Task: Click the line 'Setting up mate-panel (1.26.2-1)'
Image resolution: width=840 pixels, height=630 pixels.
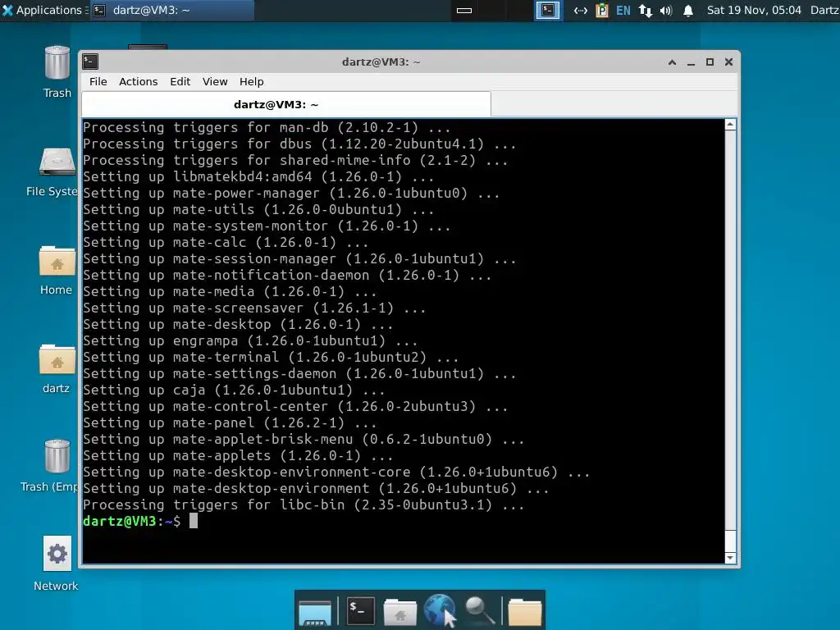Action: tap(230, 422)
